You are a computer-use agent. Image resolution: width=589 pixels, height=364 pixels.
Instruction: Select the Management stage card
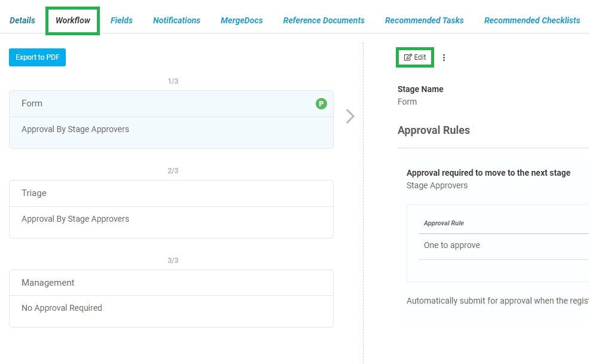click(170, 282)
